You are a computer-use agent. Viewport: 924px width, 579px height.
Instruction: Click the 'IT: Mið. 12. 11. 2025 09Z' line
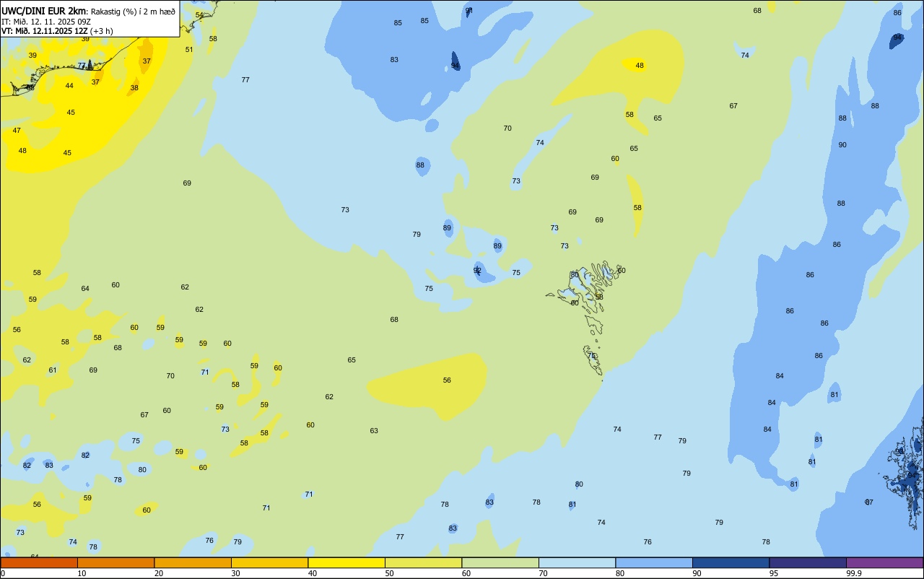[x=45, y=21]
